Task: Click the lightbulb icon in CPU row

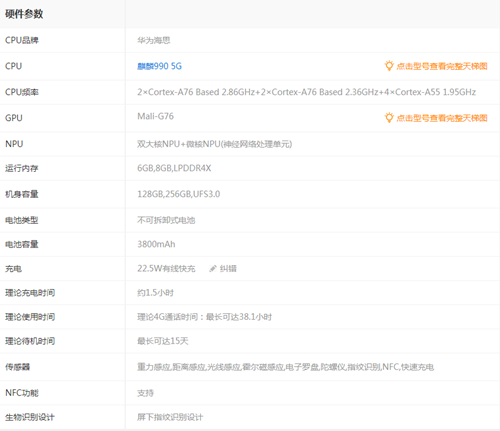Action: (389, 66)
